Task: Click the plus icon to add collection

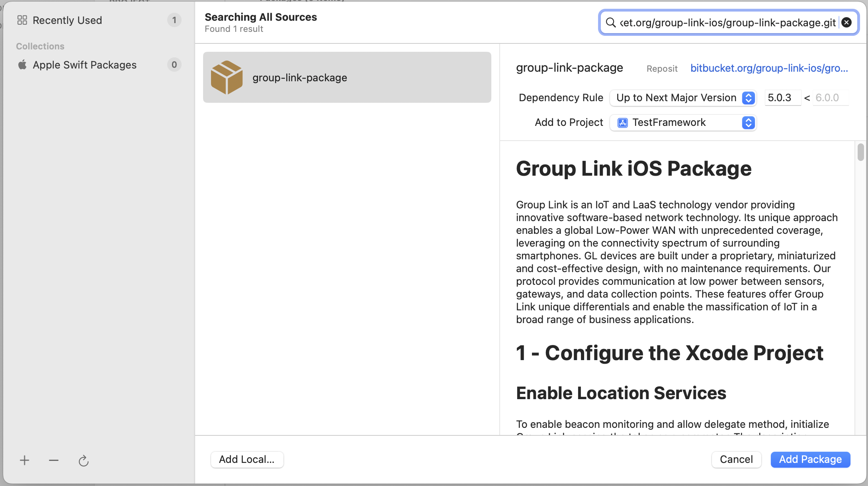Action: pos(24,461)
